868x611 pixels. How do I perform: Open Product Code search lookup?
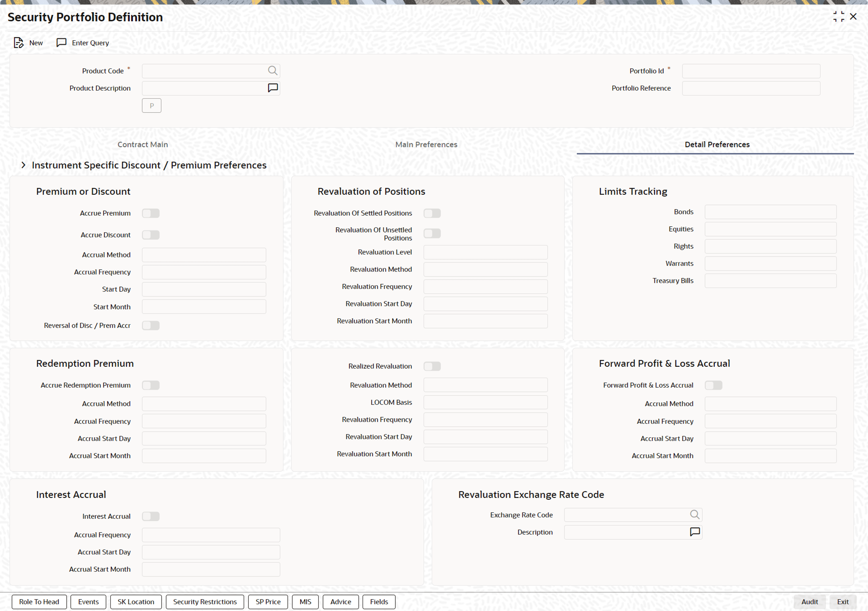[273, 71]
